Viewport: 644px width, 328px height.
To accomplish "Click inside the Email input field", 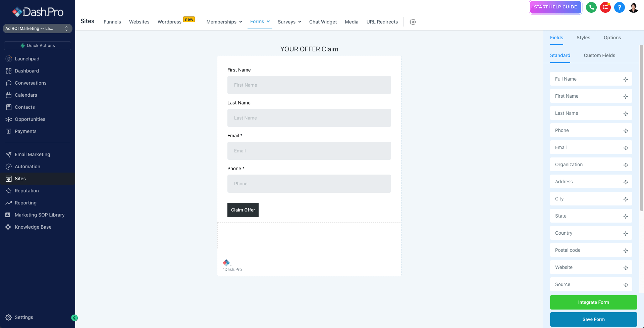I will (x=309, y=150).
